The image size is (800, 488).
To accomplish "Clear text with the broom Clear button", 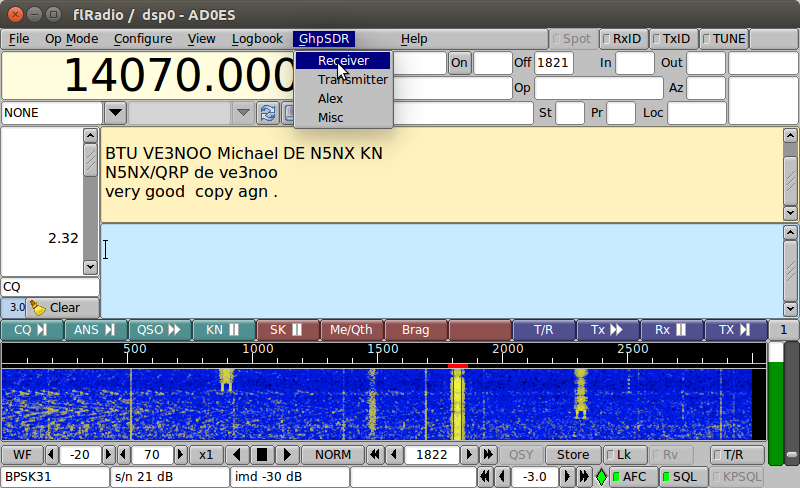I will click(62, 308).
